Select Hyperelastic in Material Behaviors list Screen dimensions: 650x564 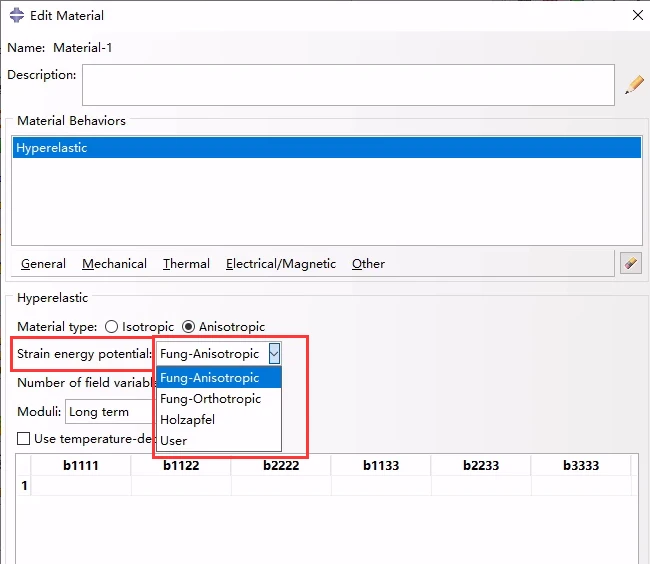[x=326, y=148]
